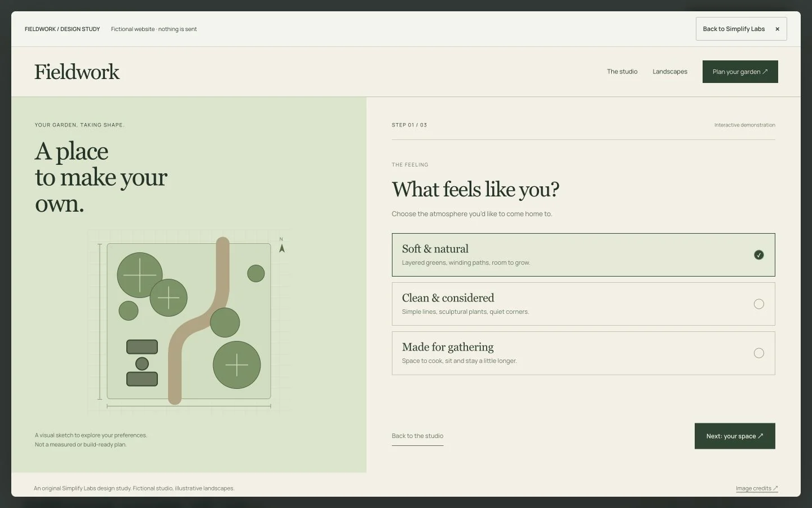This screenshot has width=812, height=508.
Task: Close the design study banner with the X
Action: [777, 29]
